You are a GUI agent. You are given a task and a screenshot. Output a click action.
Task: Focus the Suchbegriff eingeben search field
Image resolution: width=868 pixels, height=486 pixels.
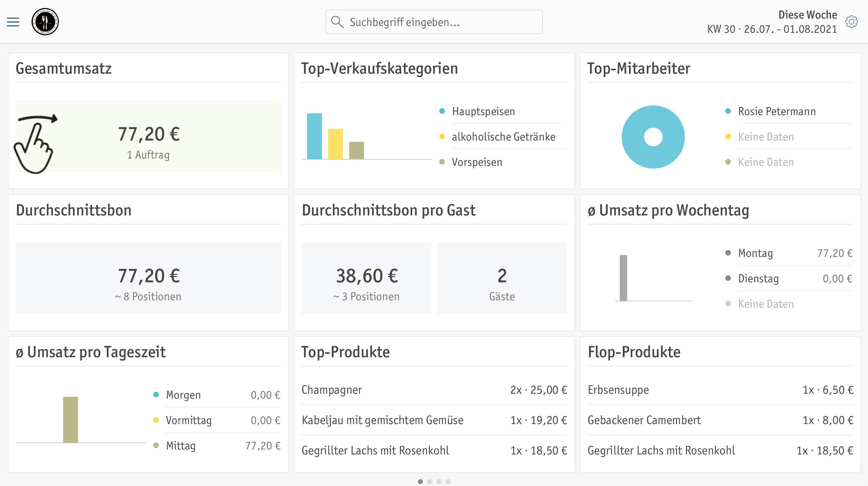(x=434, y=22)
